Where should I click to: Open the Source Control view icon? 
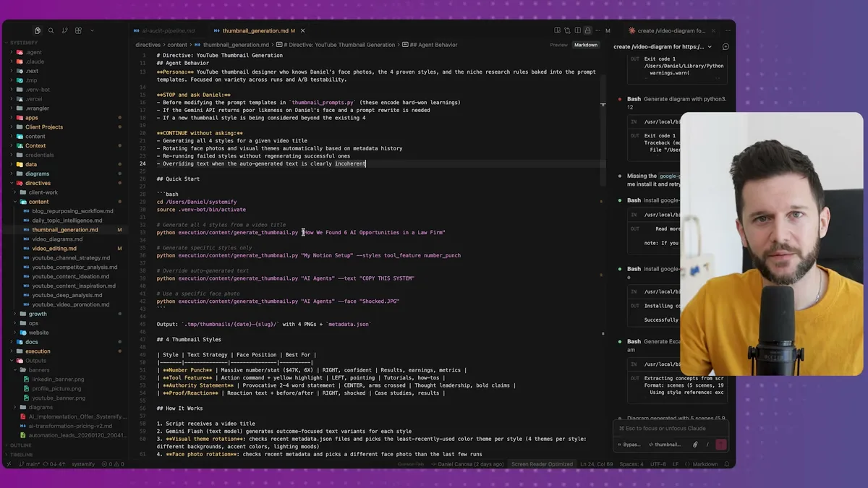coord(64,31)
